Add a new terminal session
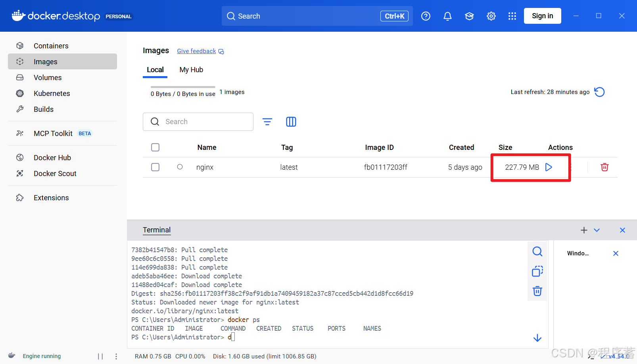Screen dimensions: 637x364 (x=584, y=230)
